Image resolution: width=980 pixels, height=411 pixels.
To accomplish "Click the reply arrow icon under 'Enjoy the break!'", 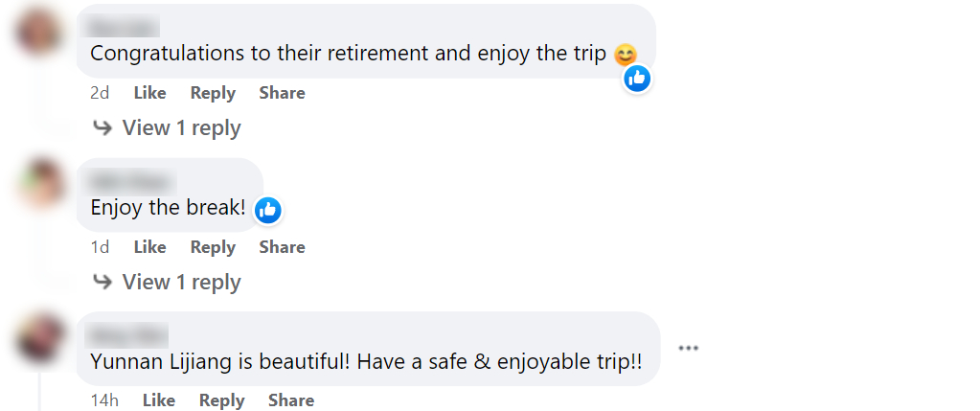I will (103, 282).
